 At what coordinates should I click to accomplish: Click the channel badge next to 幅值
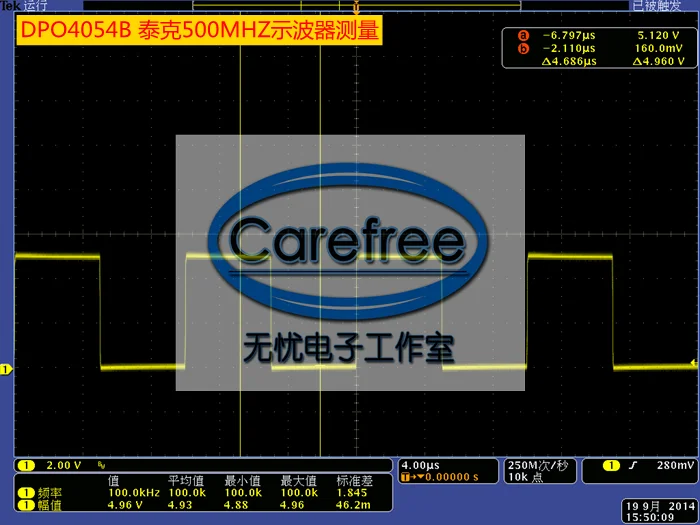pyautogui.click(x=26, y=505)
